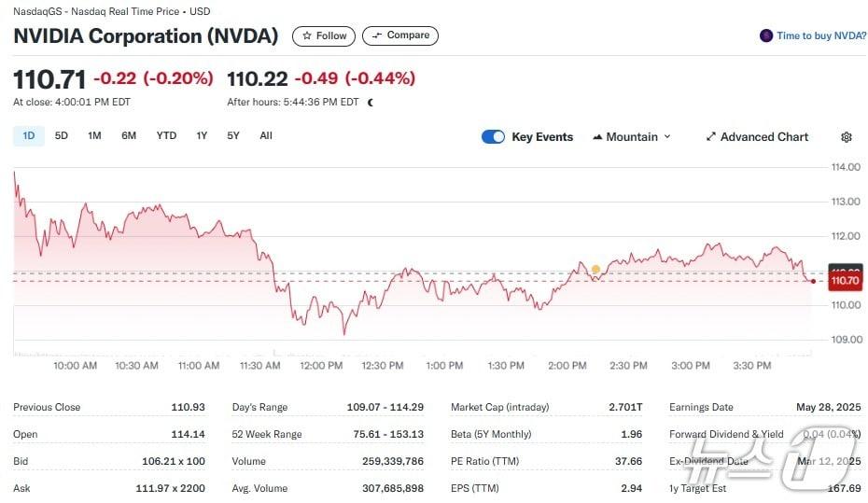Toggle the Key Events switch off
This screenshot has width=868, height=503.
[493, 137]
